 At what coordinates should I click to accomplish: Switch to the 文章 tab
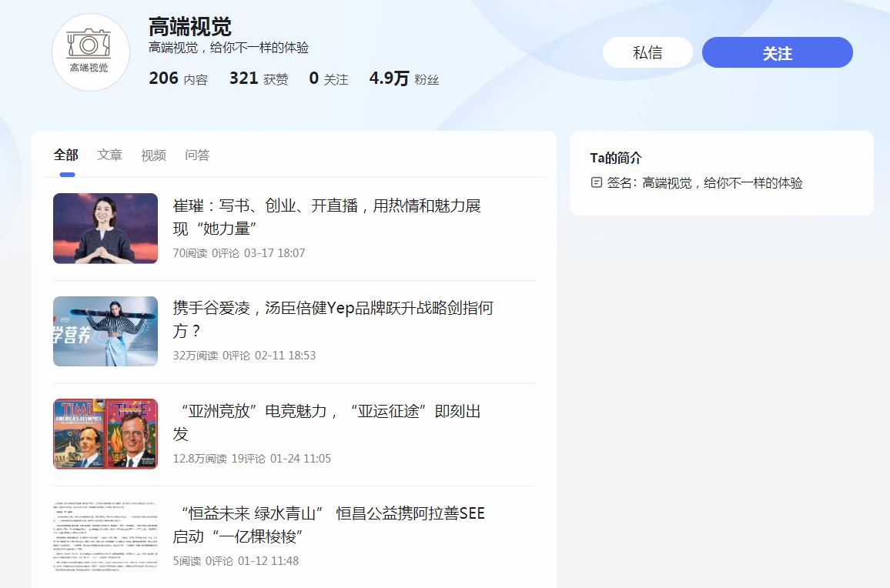click(x=109, y=155)
